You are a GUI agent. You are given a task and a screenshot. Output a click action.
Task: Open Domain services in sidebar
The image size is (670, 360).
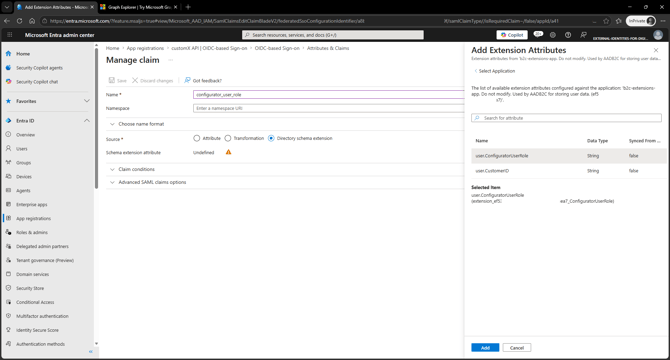point(32,274)
